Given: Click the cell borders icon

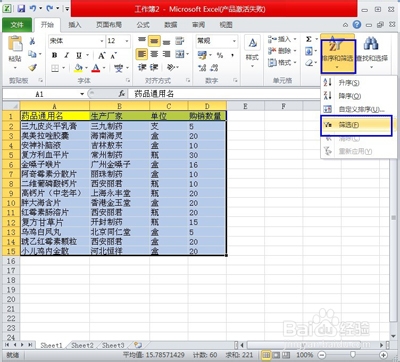Looking at the screenshot, I should [x=55, y=68].
